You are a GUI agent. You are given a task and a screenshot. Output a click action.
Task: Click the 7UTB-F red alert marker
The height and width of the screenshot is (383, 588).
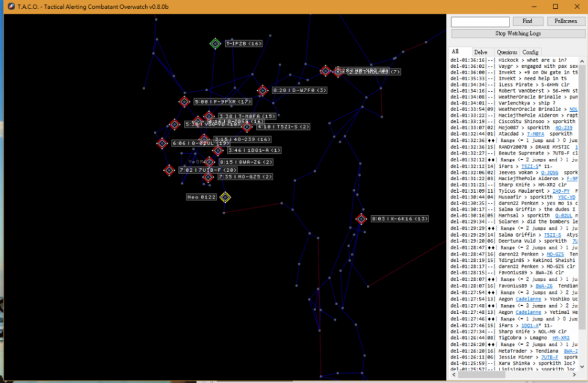coord(169,170)
